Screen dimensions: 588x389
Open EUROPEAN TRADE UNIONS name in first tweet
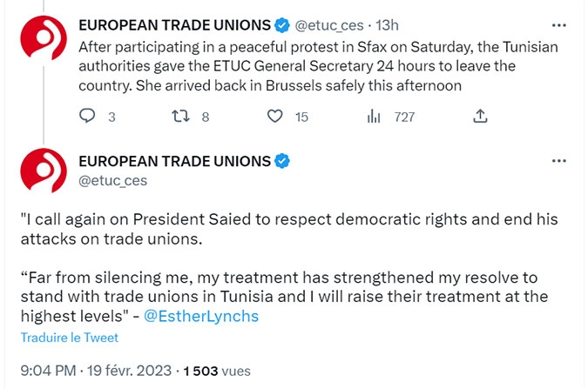click(174, 25)
